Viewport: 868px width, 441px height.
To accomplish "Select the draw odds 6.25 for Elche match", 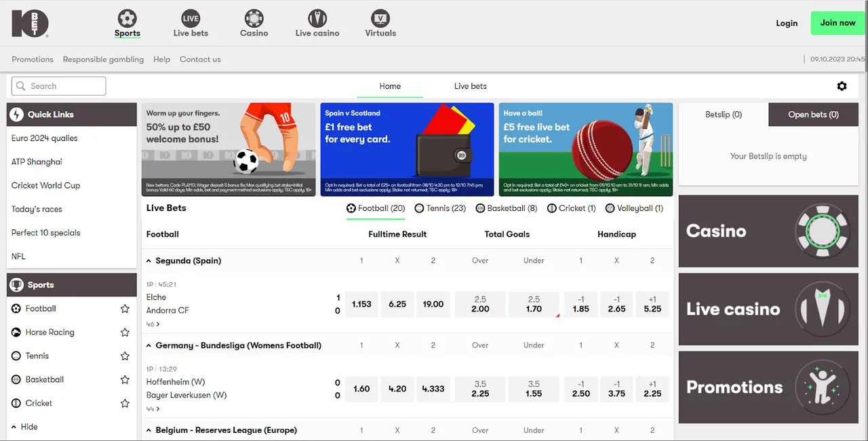I will pyautogui.click(x=397, y=305).
